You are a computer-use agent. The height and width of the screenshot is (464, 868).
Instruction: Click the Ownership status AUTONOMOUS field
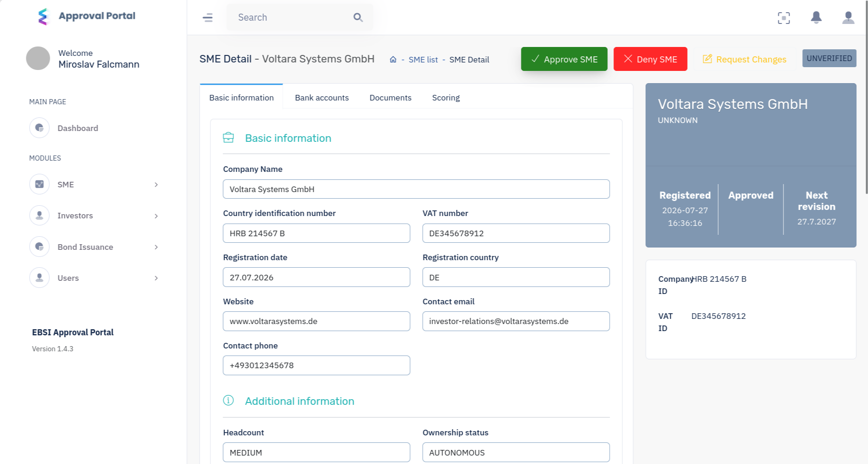(x=516, y=453)
